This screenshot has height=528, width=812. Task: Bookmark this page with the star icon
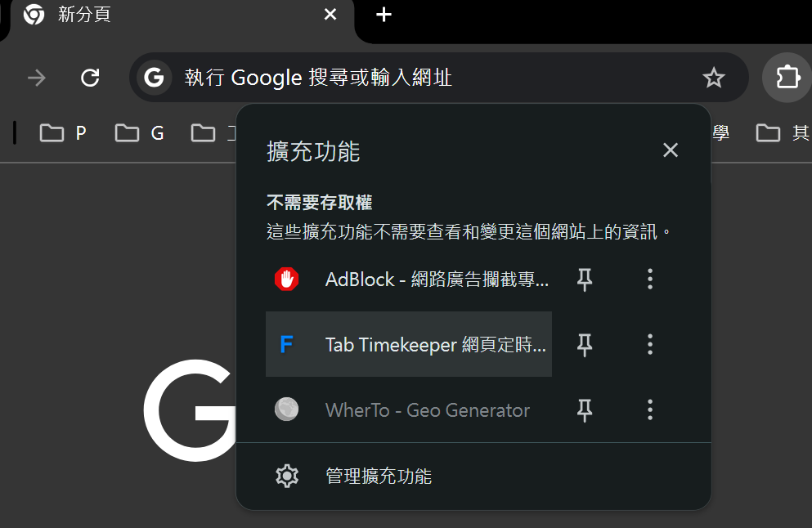(714, 78)
